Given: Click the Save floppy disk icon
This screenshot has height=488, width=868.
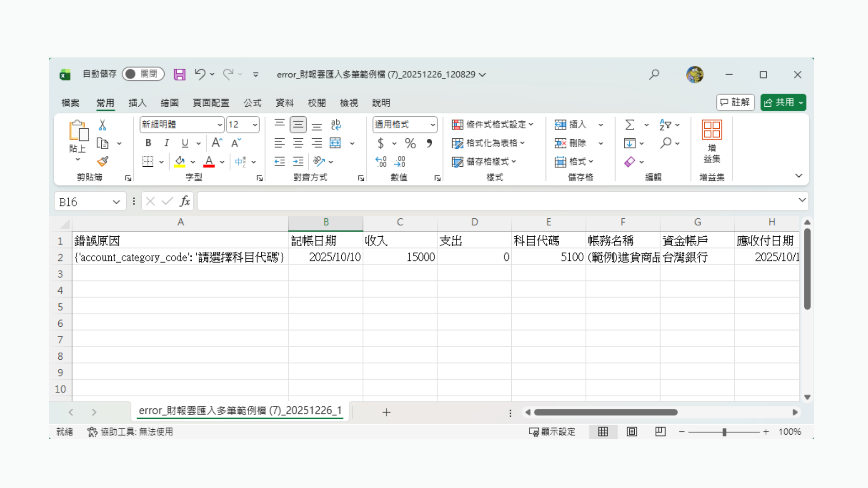Looking at the screenshot, I should [179, 75].
